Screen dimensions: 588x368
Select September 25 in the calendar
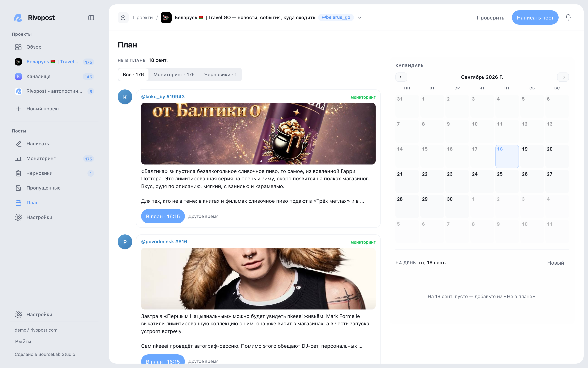pos(507,181)
